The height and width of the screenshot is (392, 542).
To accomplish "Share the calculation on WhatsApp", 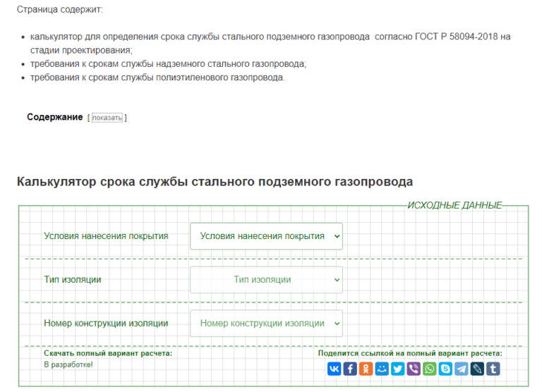I will point(430,369).
